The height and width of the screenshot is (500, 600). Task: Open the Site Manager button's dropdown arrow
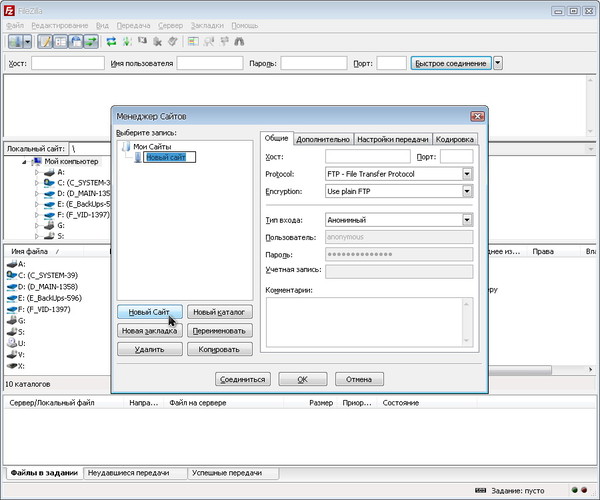28,41
